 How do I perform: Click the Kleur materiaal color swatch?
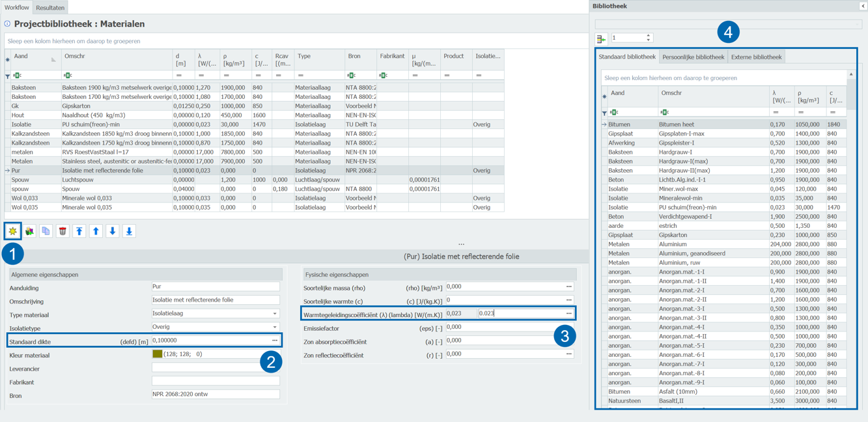pos(157,354)
